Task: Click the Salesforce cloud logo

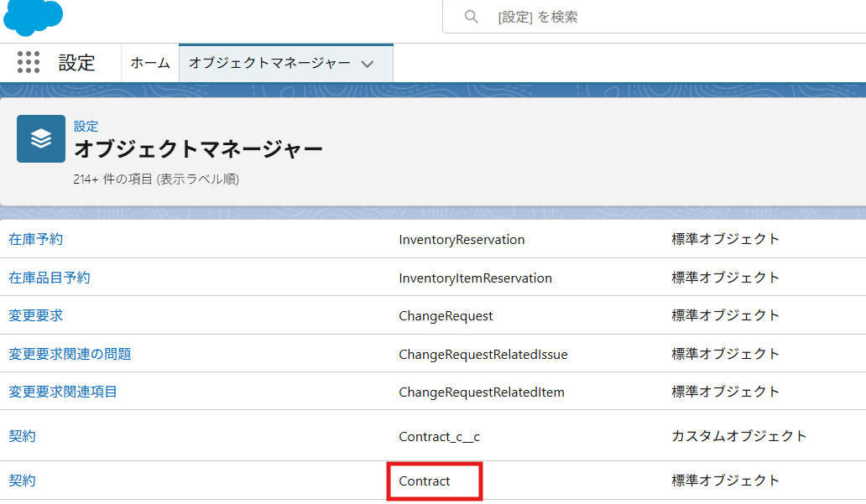Action: coord(34,17)
